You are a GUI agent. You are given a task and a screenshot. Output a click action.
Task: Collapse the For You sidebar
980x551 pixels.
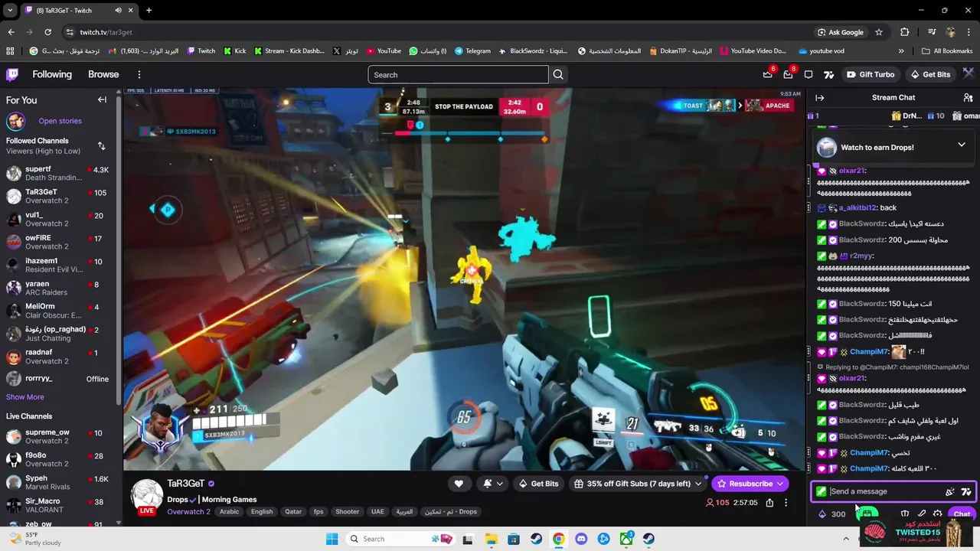point(102,99)
